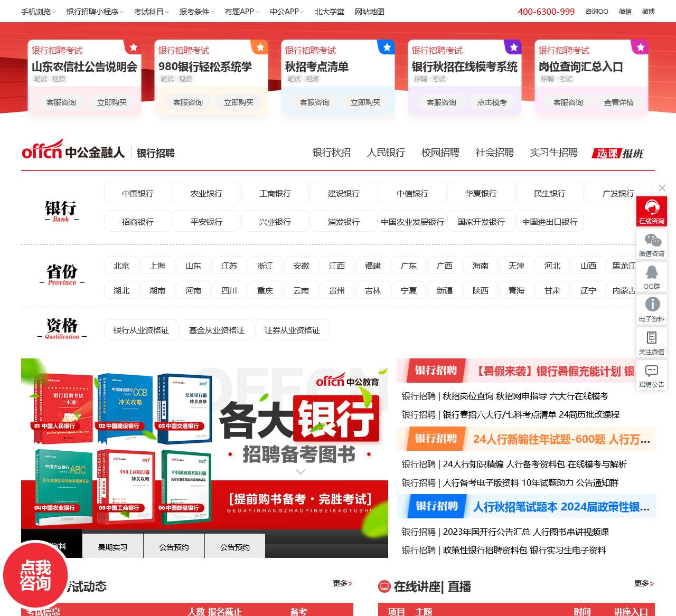Expand the 中公APP dropdown menu

[285, 11]
